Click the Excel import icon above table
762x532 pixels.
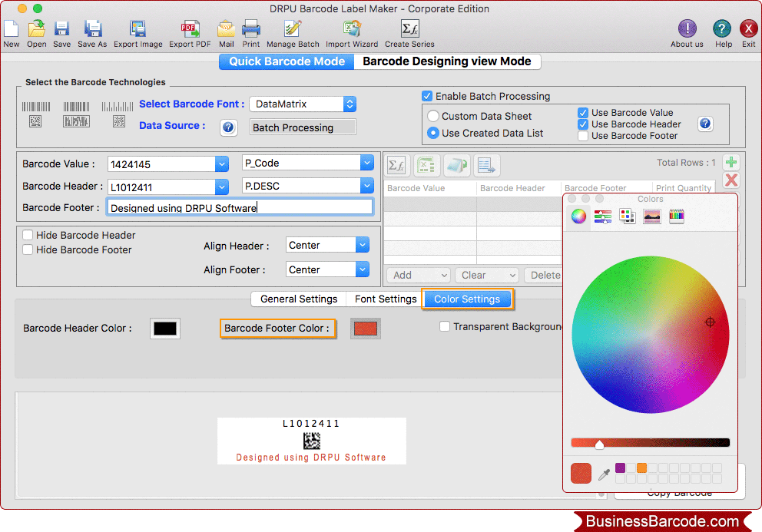426,166
